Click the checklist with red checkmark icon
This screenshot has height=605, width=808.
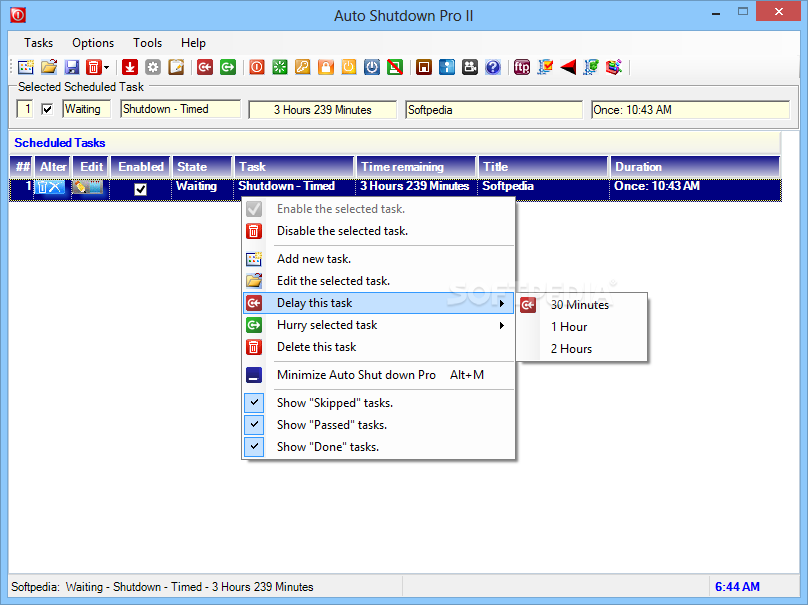point(545,68)
